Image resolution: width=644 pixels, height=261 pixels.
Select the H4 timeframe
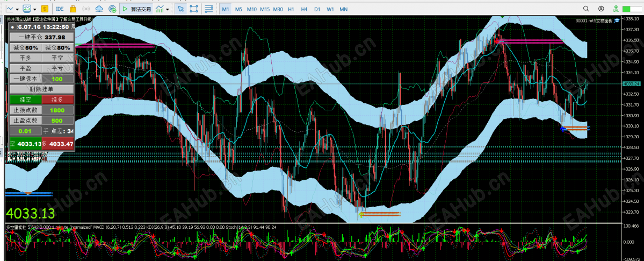click(304, 9)
